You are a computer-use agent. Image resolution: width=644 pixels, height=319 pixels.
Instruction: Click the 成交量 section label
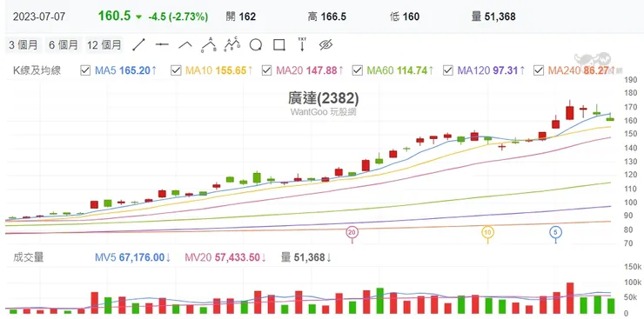(x=29, y=257)
